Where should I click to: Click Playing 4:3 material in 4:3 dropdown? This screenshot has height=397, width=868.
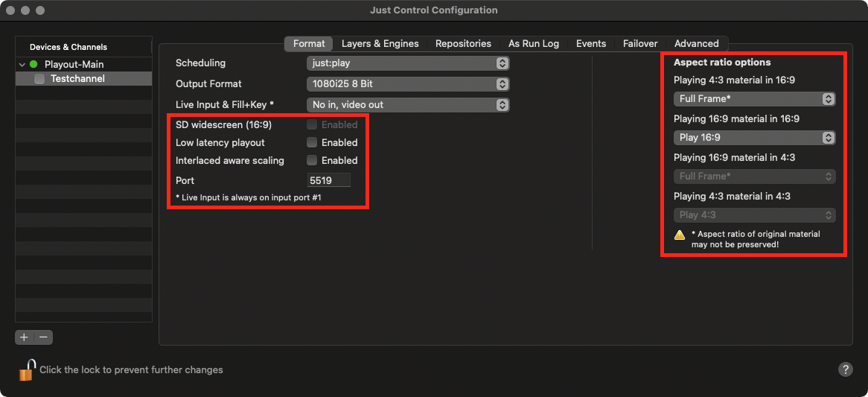(x=755, y=215)
